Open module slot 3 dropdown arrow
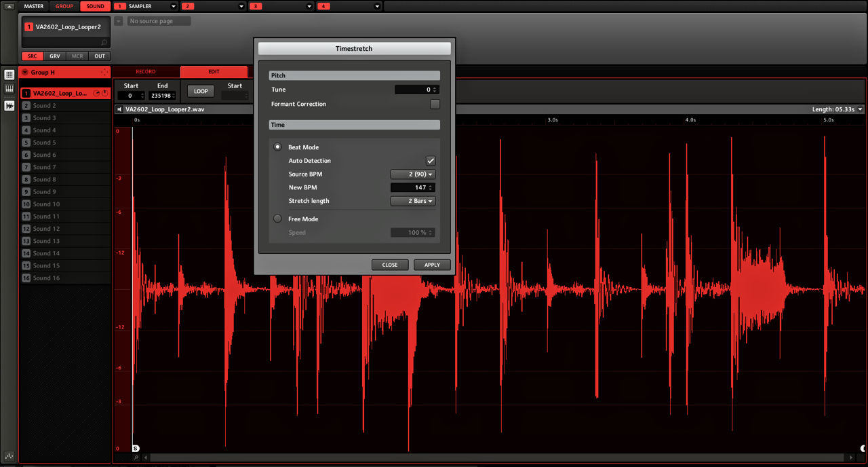 pyautogui.click(x=309, y=6)
